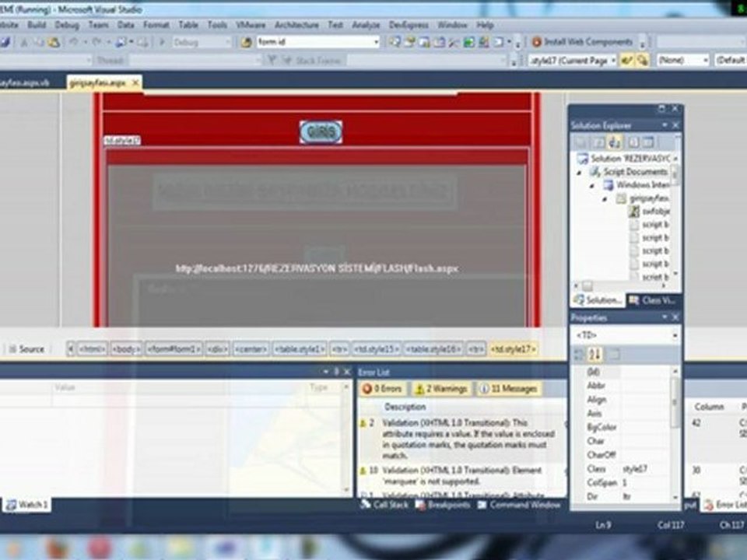Click the Value column header in the Watch panel
This screenshot has height=560, width=747.
click(65, 387)
